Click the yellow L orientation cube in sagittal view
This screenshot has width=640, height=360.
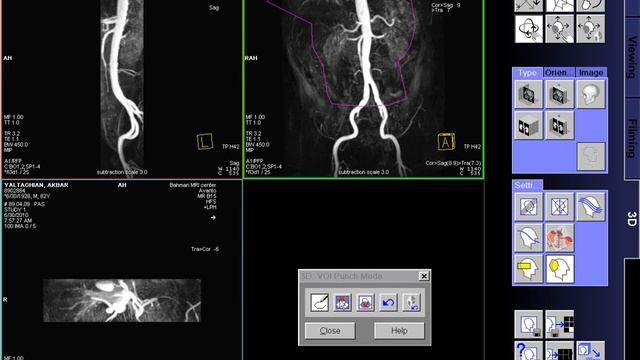click(204, 141)
